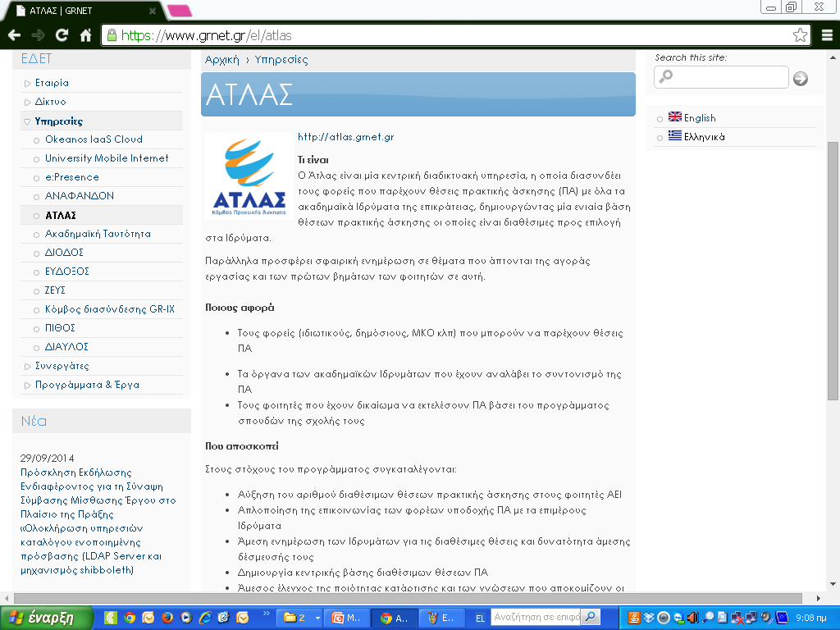
Task: Click the Υπηρεσίες breadcrumb link
Action: (x=281, y=59)
